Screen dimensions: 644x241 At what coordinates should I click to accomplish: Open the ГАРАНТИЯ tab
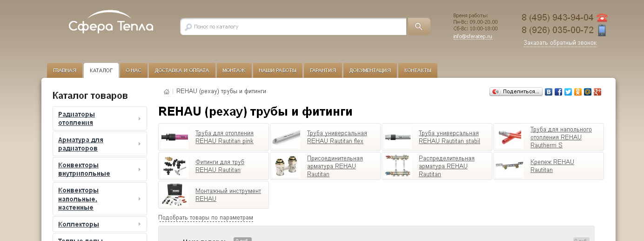pyautogui.click(x=323, y=70)
